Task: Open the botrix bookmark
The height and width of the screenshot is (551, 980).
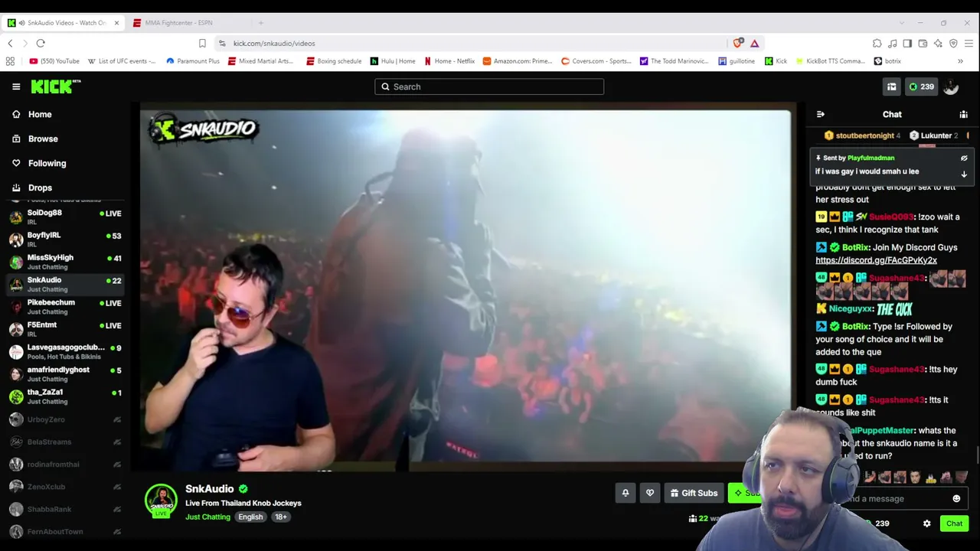Action: coord(887,61)
